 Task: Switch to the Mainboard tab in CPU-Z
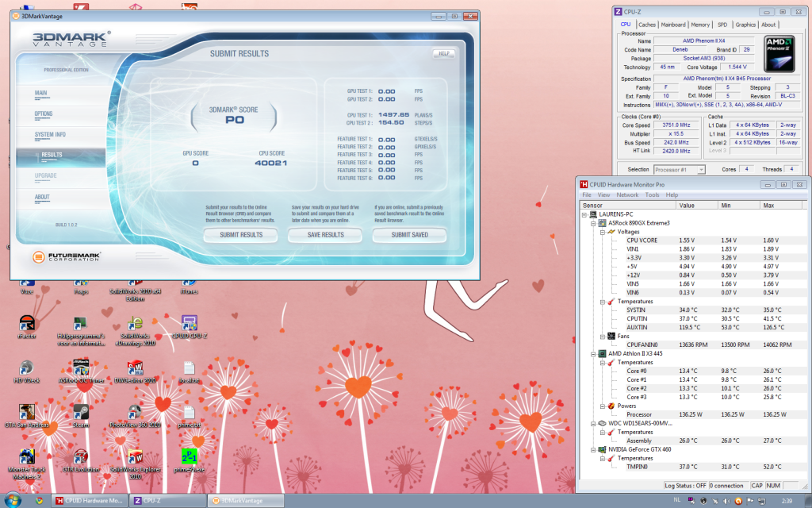click(x=673, y=25)
